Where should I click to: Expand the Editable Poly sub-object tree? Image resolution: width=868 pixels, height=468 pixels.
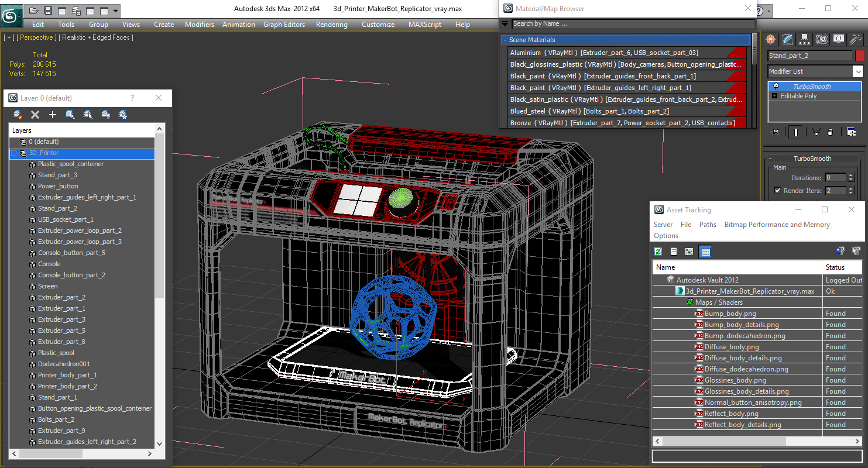775,96
